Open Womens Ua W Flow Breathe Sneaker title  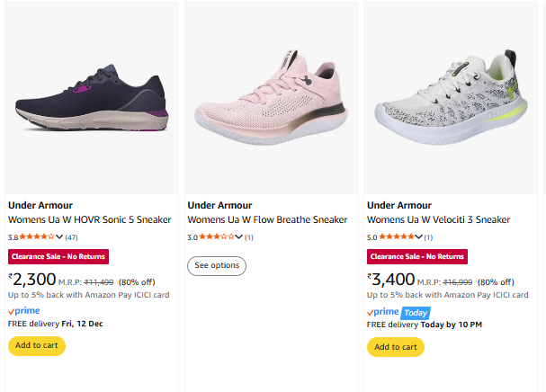click(267, 219)
